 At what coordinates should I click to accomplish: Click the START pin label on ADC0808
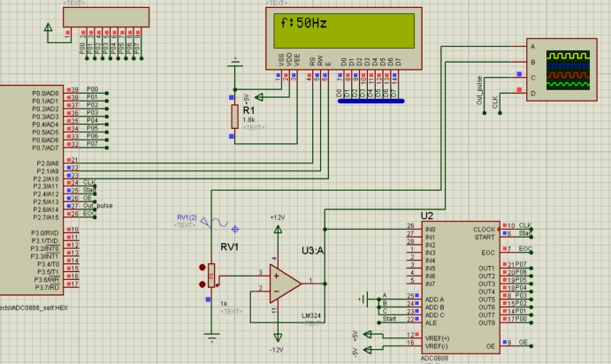click(x=485, y=237)
